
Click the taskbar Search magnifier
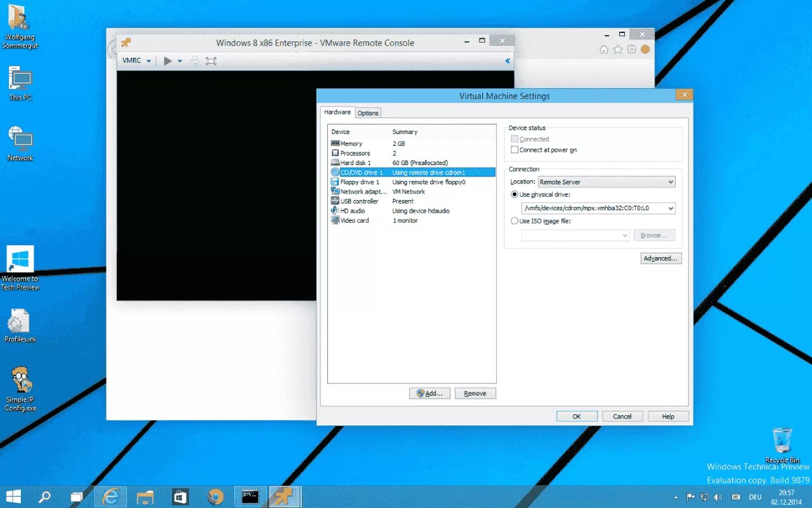click(x=44, y=497)
